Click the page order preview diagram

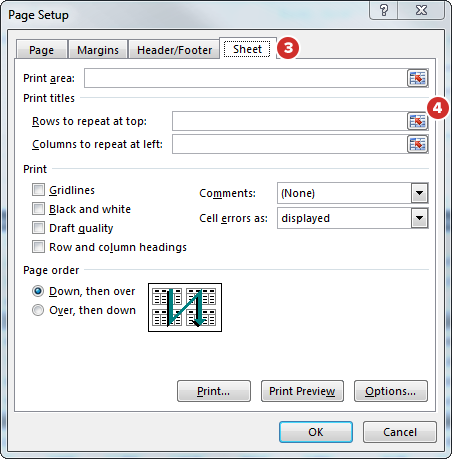[x=185, y=307]
